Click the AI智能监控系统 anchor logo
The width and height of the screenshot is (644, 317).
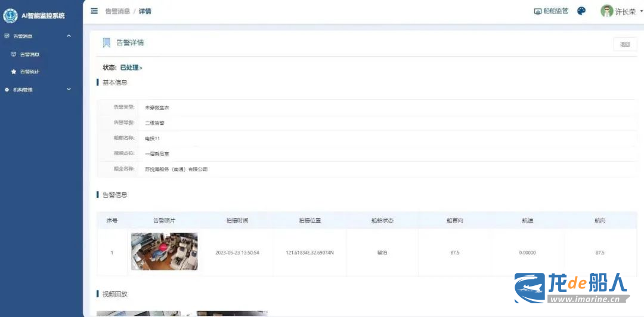pos(10,16)
